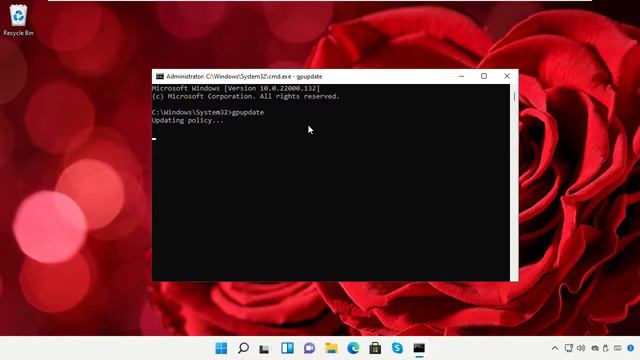
Task: Click the 'Microsoft Windows [Version 10.0.22000.132]' line
Action: click(x=236, y=88)
